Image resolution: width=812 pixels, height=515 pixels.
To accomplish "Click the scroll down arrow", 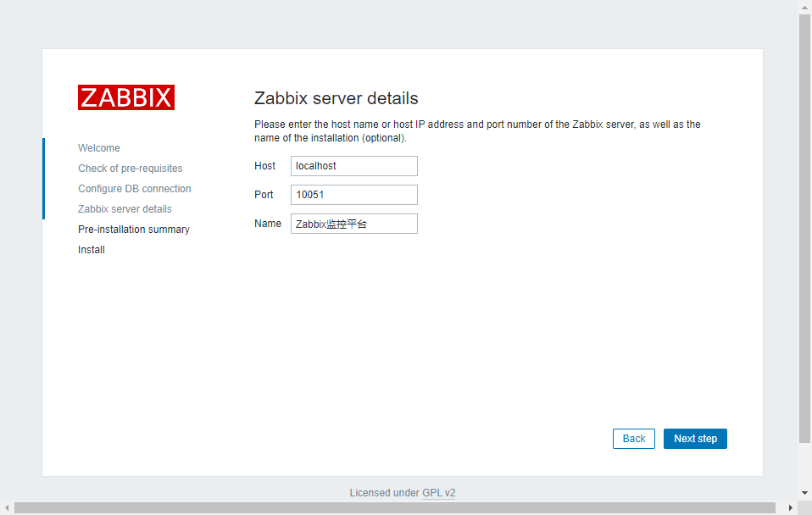I will pyautogui.click(x=804, y=493).
